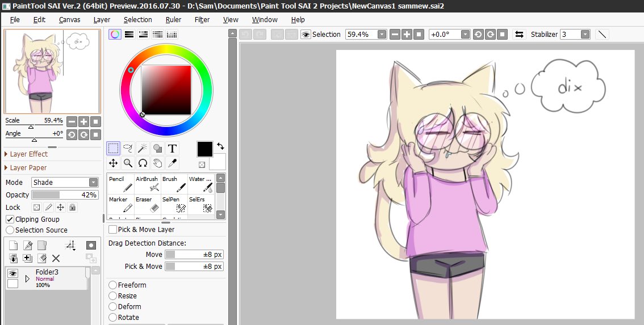Open the Stabilizer level dropdown
The height and width of the screenshot is (325, 644).
[x=586, y=35]
